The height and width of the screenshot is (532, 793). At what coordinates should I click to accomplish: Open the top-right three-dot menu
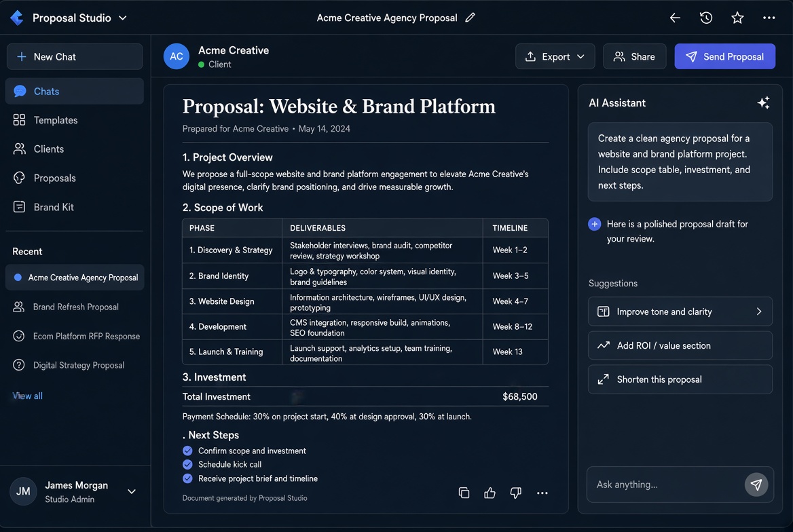[769, 18]
